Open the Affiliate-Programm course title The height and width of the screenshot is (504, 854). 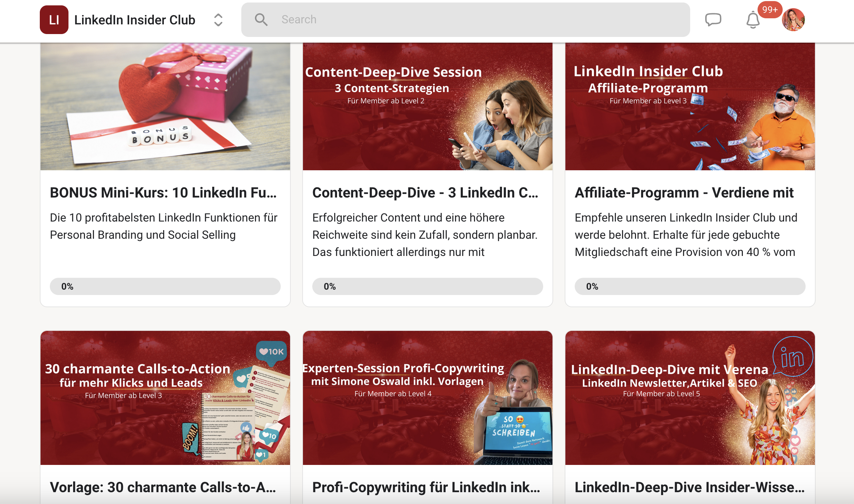coord(684,192)
